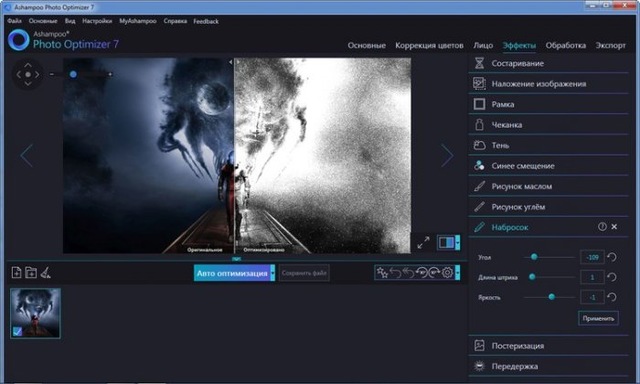This screenshot has width=640, height=384.
Task: Open the Основные menu in menu bar
Action: [43, 21]
